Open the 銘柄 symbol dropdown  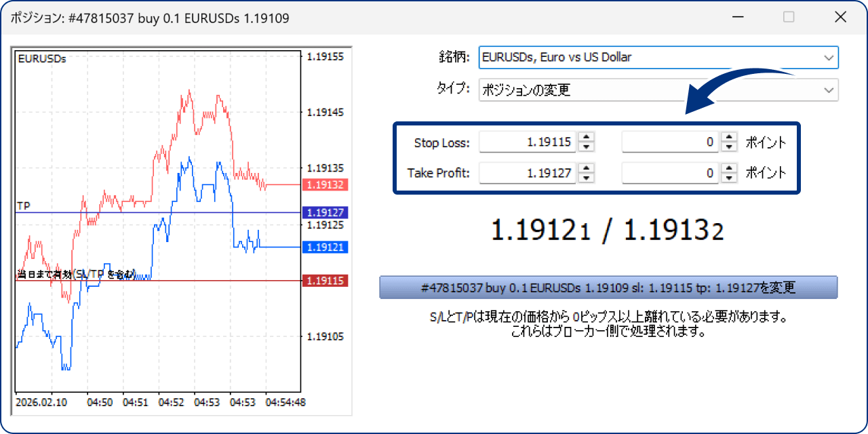(x=828, y=58)
